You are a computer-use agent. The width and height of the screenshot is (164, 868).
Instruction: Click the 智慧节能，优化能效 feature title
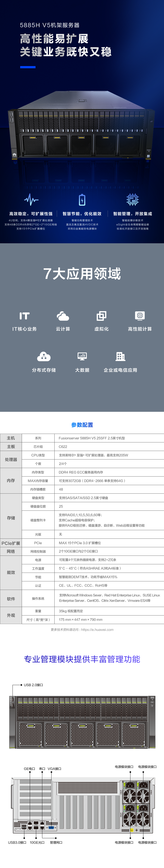(82, 214)
